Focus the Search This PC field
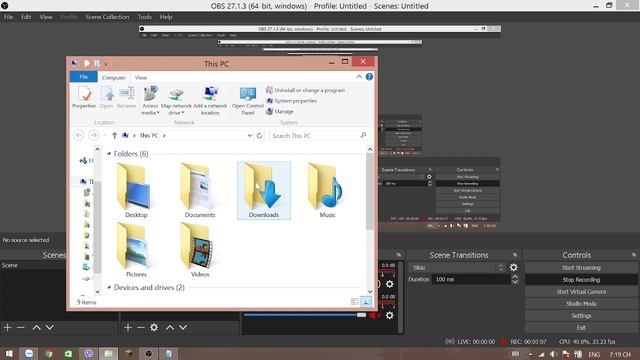640x360 pixels. pos(319,136)
